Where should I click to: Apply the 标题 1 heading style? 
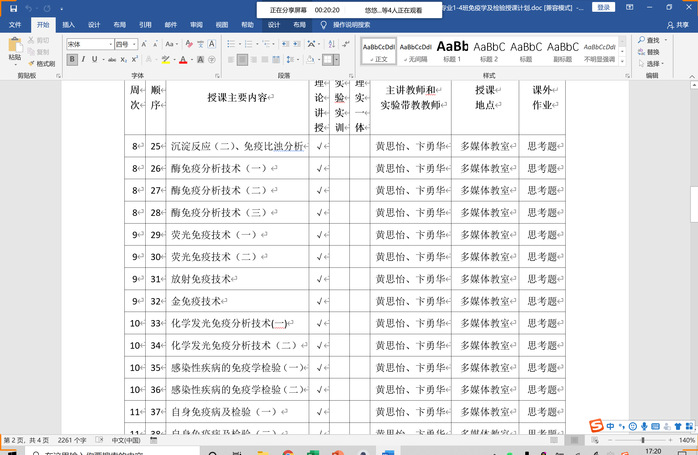click(x=452, y=50)
